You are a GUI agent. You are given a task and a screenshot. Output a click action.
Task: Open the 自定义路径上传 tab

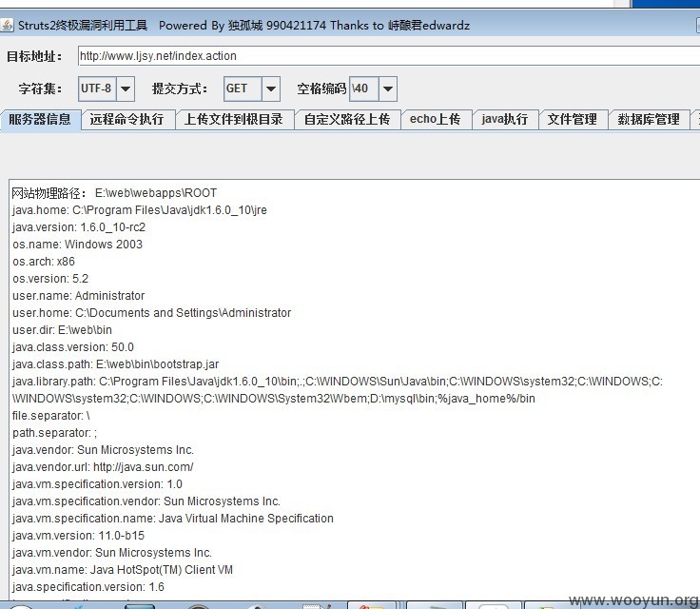[347, 119]
